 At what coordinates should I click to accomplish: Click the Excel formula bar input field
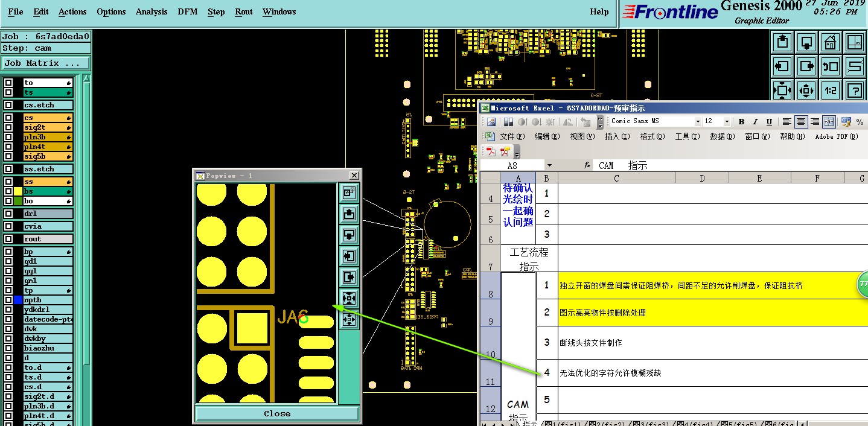point(731,165)
